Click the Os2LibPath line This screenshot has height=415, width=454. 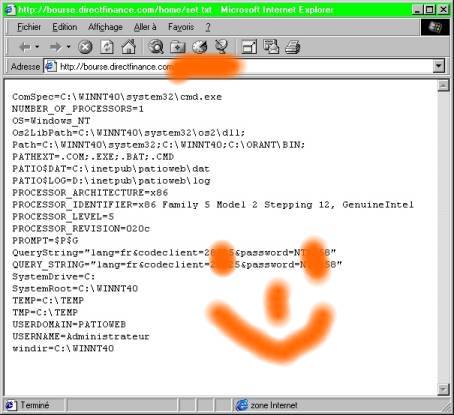129,133
